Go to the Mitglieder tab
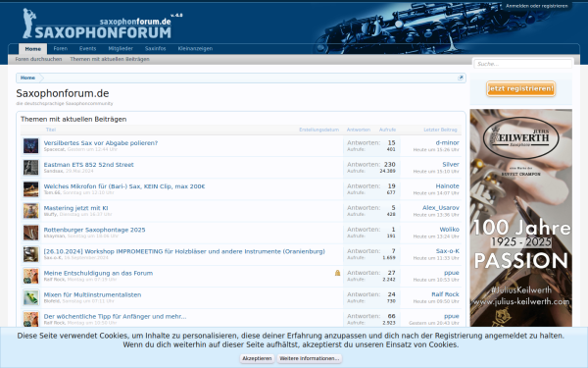This screenshot has width=588, height=368. point(121,48)
